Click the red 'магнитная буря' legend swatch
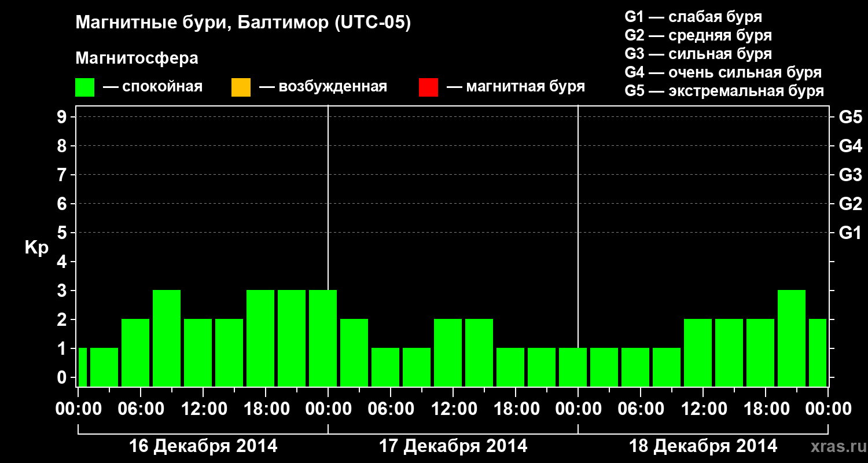 tap(428, 87)
